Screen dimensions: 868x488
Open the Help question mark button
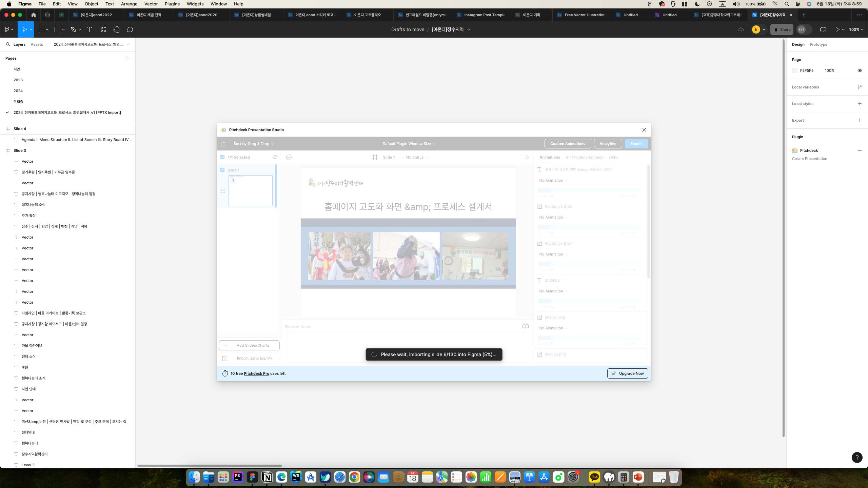pyautogui.click(x=857, y=457)
